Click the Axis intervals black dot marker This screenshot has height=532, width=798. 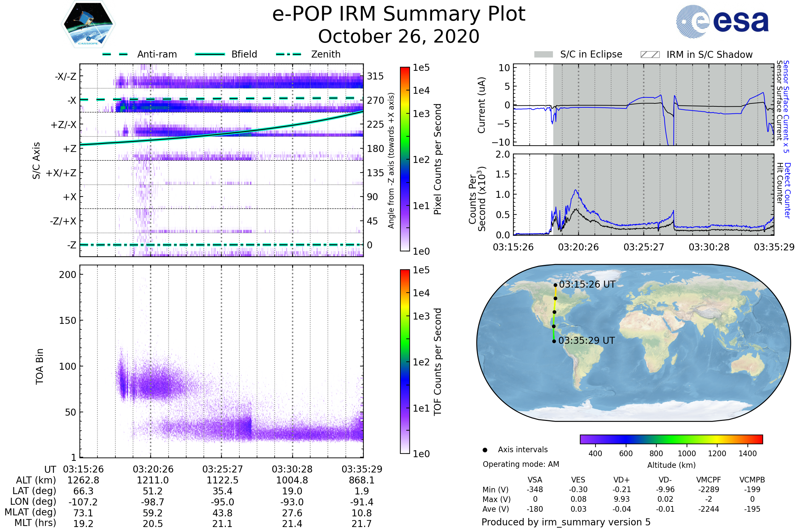[x=485, y=450]
